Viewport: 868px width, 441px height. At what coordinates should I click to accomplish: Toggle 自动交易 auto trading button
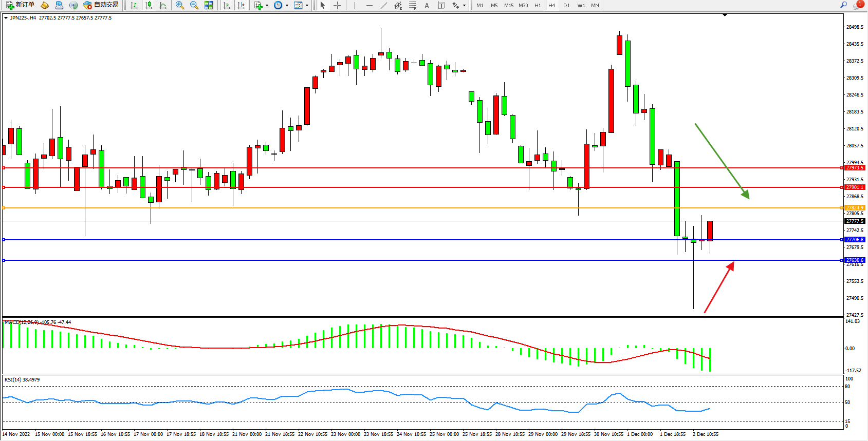tap(101, 5)
